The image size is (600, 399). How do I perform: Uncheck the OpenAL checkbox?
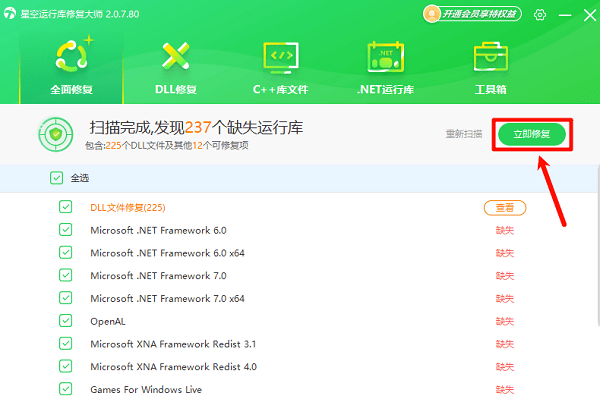[x=65, y=321]
